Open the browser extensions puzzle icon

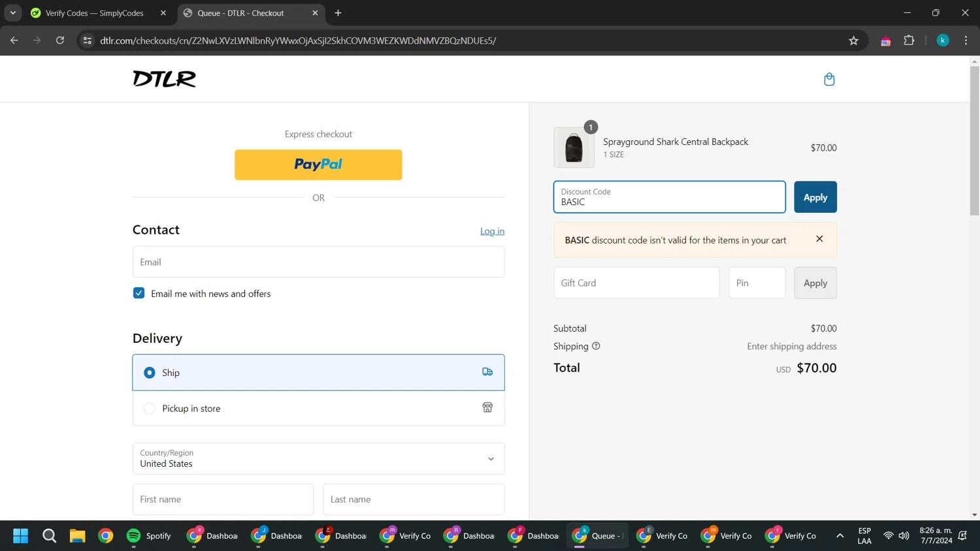(x=909, y=40)
